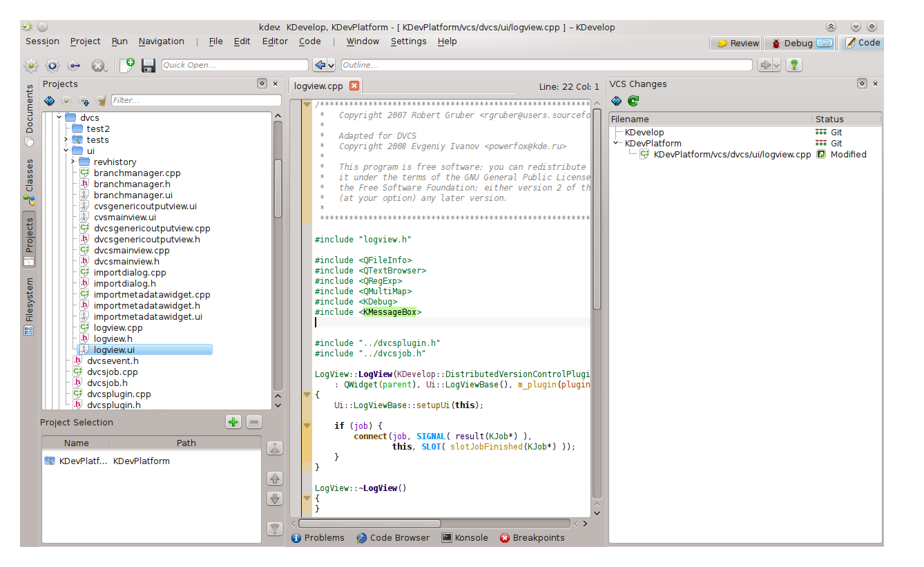Click the move to bottom arrow in Project Selection
Screen dimensions: 924x567
275,528
